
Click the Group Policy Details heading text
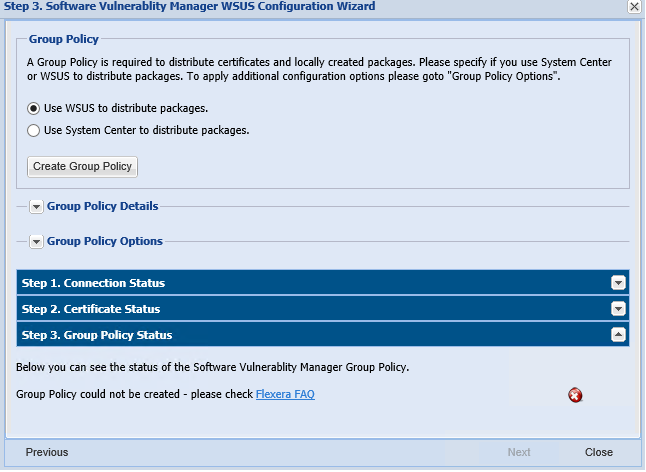pyautogui.click(x=102, y=207)
